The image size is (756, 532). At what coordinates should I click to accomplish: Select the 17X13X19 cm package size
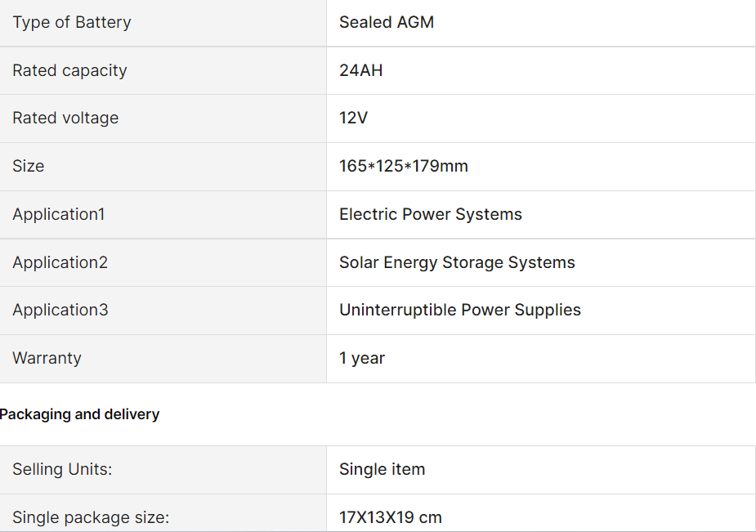click(x=390, y=517)
